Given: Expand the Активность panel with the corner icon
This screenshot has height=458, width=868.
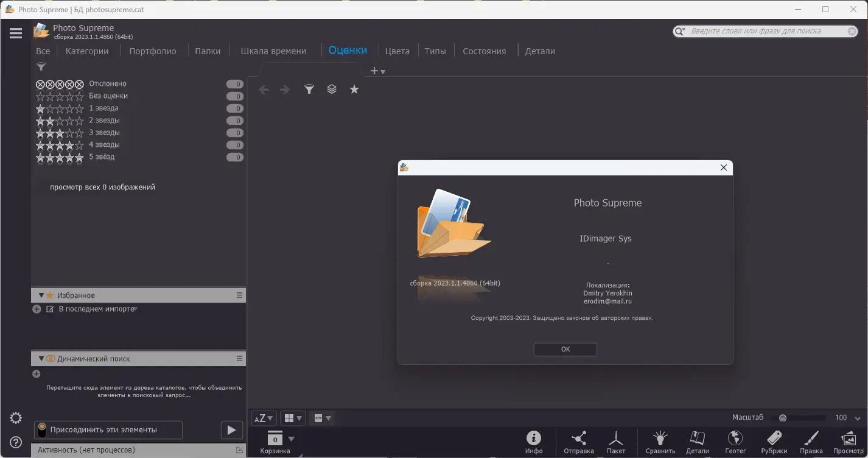Looking at the screenshot, I should point(239,450).
